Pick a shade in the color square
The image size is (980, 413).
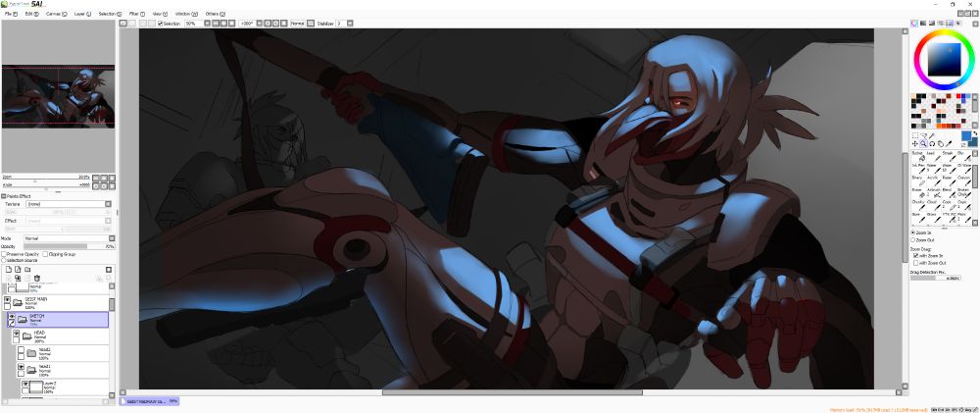(x=944, y=59)
